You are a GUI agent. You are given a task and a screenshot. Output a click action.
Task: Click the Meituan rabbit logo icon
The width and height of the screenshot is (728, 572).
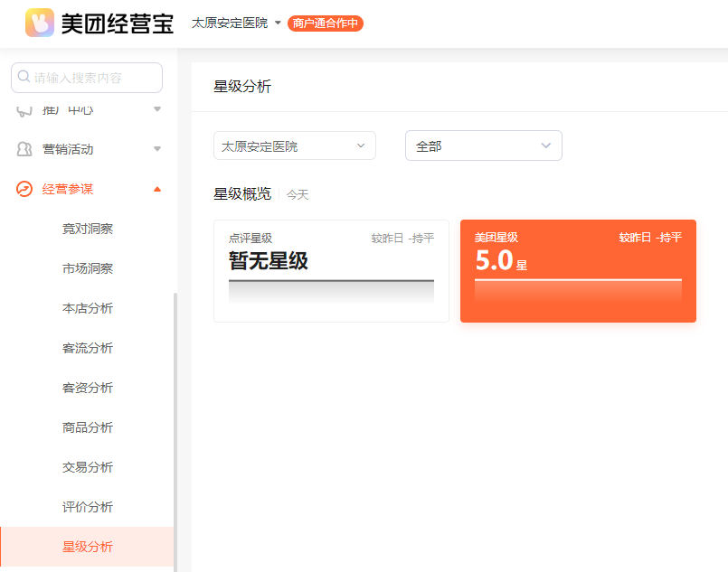point(40,23)
